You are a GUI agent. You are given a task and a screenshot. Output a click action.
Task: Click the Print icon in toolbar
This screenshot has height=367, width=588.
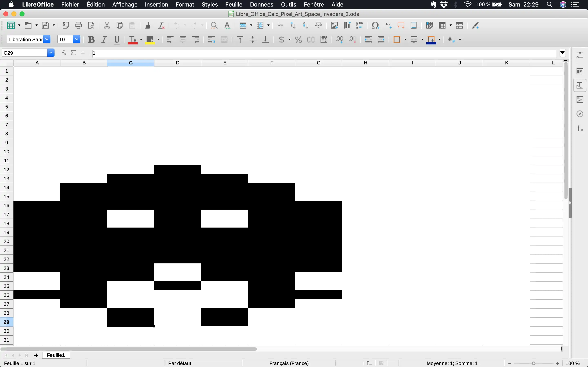point(78,25)
